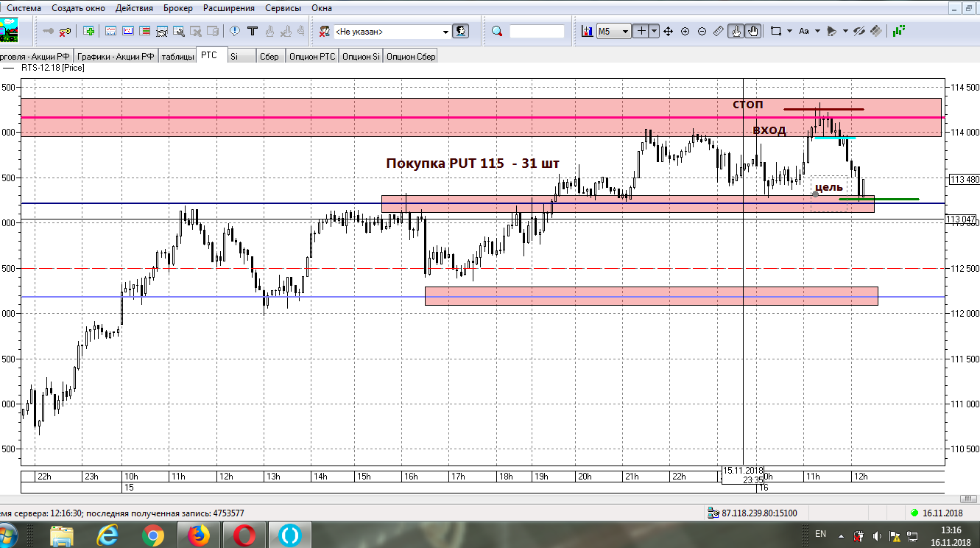Open the Действия menu
Screen dimensions: 980x548
(135, 8)
